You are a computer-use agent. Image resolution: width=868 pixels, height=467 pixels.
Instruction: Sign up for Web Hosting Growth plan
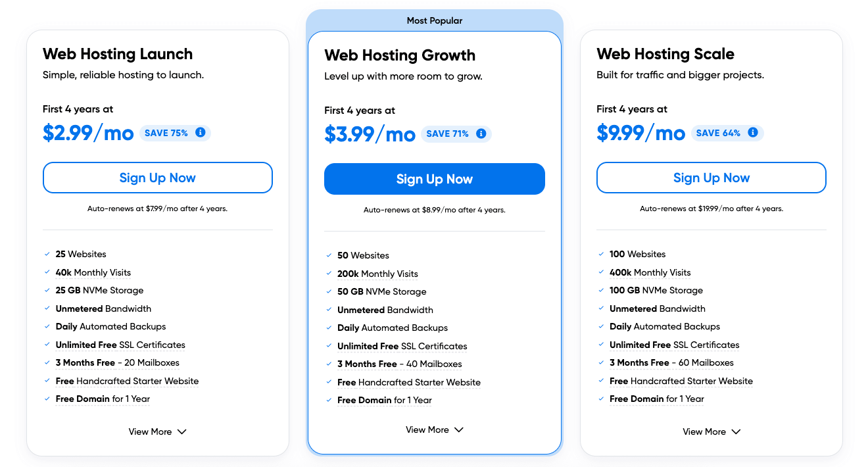[x=434, y=179]
